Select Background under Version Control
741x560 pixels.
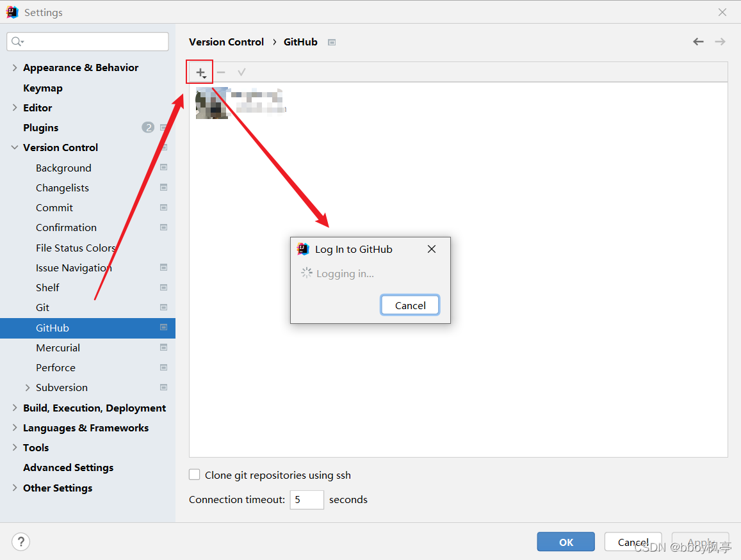tap(63, 168)
